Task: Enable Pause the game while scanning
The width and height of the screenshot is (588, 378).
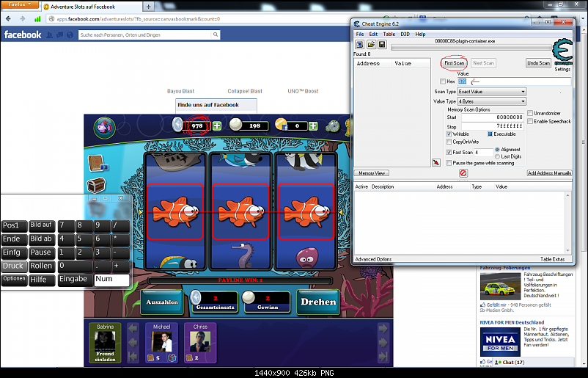Action: coord(449,163)
